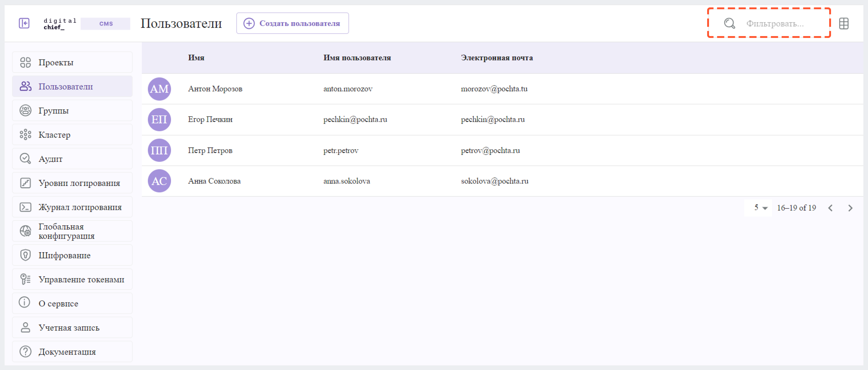Click the digital chief logo

coord(60,24)
